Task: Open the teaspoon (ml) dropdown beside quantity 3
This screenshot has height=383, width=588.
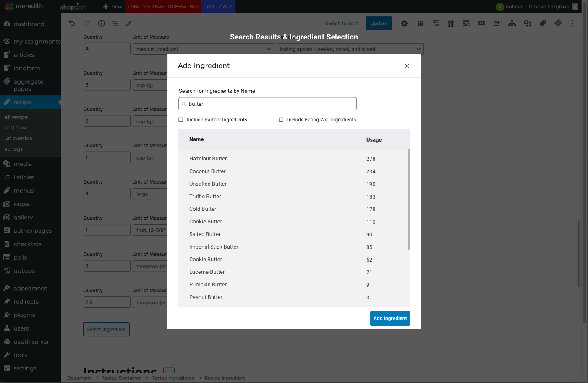Action: [x=150, y=266]
